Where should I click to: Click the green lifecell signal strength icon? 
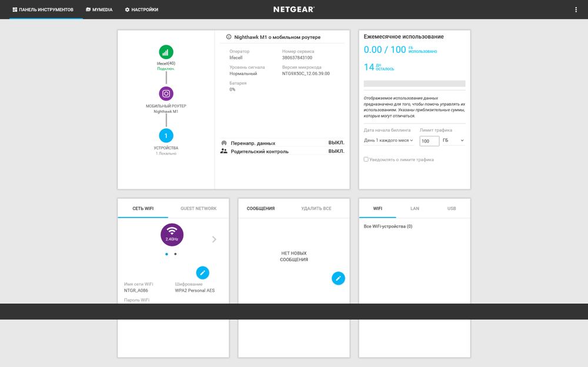pos(166,52)
